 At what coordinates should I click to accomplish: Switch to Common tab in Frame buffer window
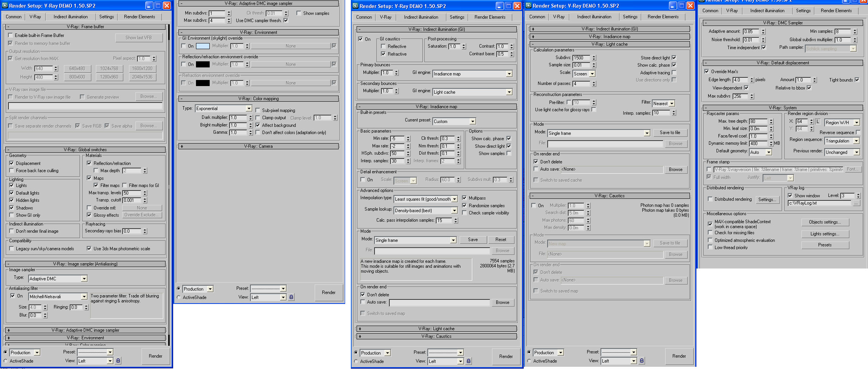click(14, 17)
